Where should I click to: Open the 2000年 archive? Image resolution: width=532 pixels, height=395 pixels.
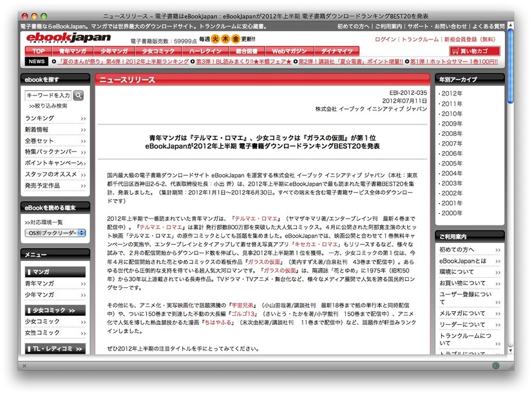pyautogui.click(x=451, y=213)
